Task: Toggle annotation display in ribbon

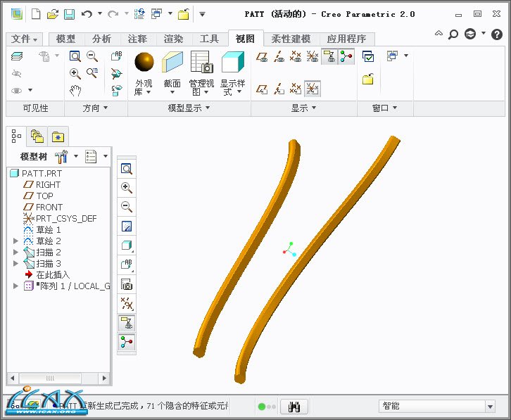Action: click(x=329, y=57)
